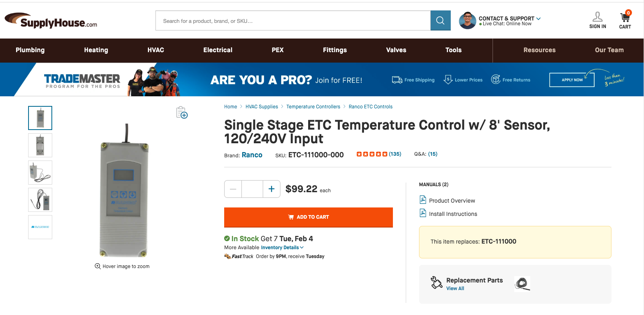This screenshot has height=315, width=644.
Task: Click the SupplyHouse.com logo
Action: 51,20
